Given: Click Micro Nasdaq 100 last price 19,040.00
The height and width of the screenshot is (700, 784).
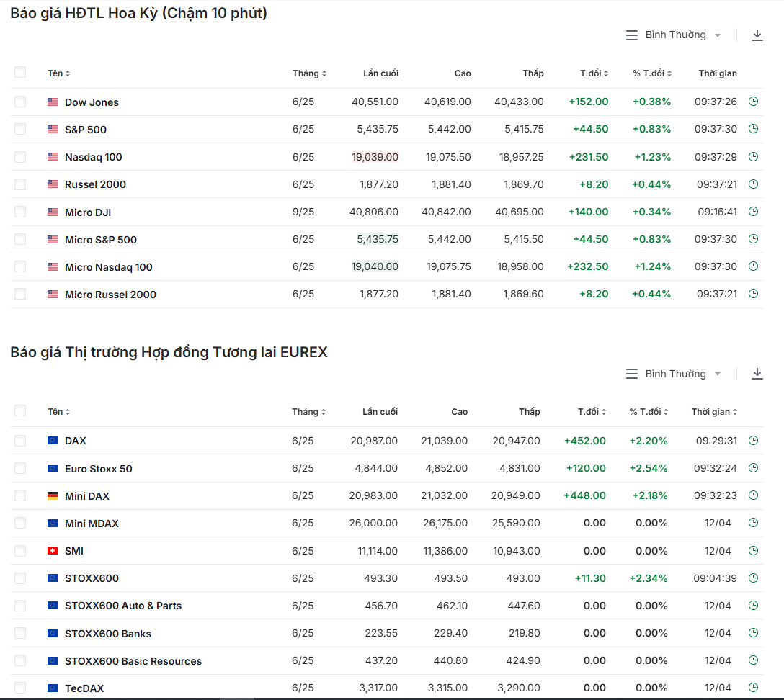Looking at the screenshot, I should tap(375, 266).
